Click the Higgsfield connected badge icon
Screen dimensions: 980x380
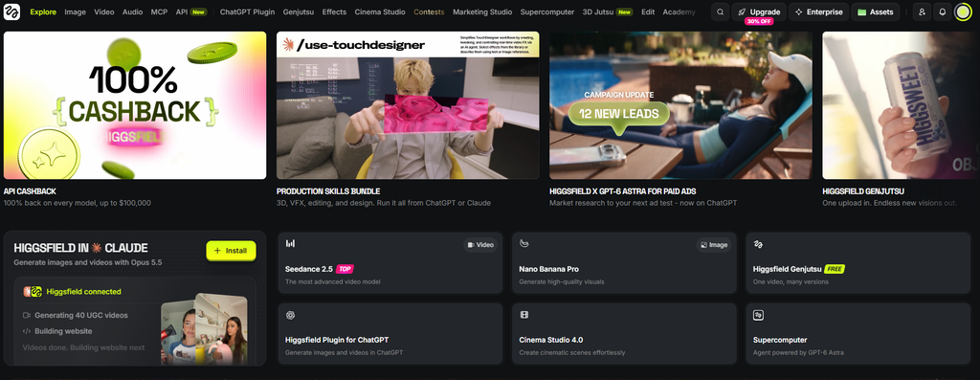point(33,292)
